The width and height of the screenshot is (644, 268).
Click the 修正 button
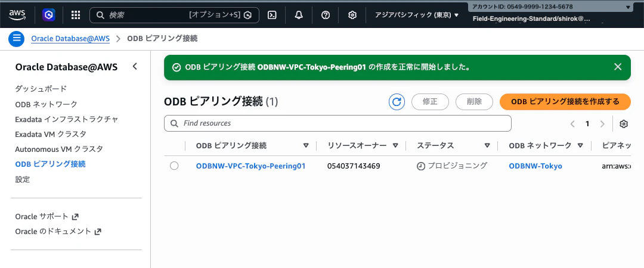point(430,102)
